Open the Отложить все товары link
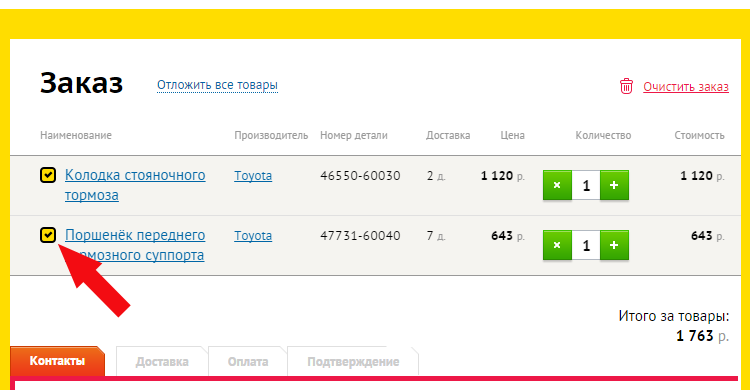The image size is (750, 390). [217, 85]
